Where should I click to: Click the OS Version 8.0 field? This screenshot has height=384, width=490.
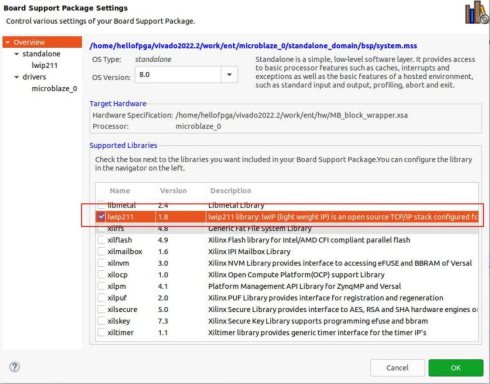tap(178, 74)
